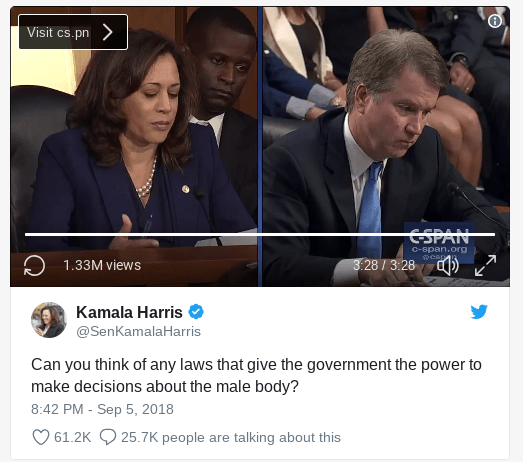Open replies via speech bubble icon

pyautogui.click(x=108, y=437)
